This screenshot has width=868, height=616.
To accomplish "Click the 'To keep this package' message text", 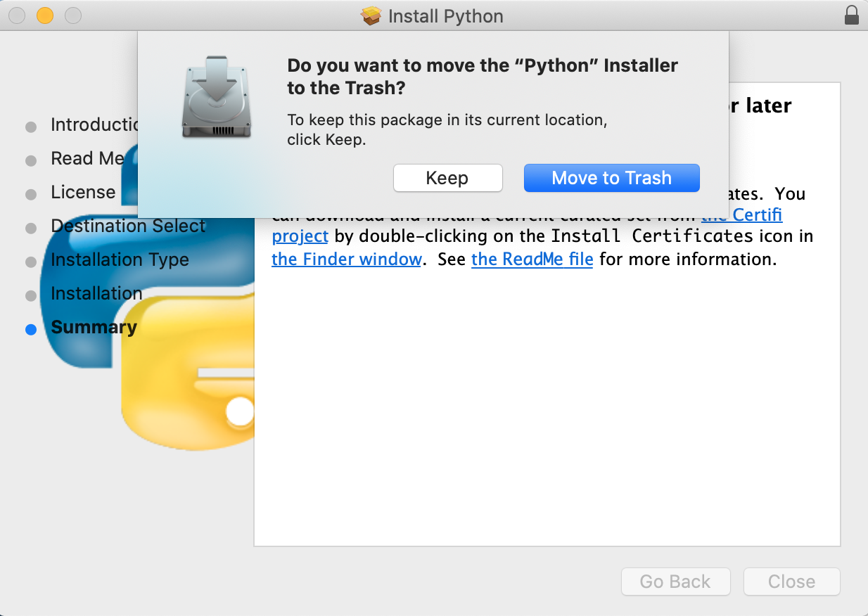I will tap(447, 129).
